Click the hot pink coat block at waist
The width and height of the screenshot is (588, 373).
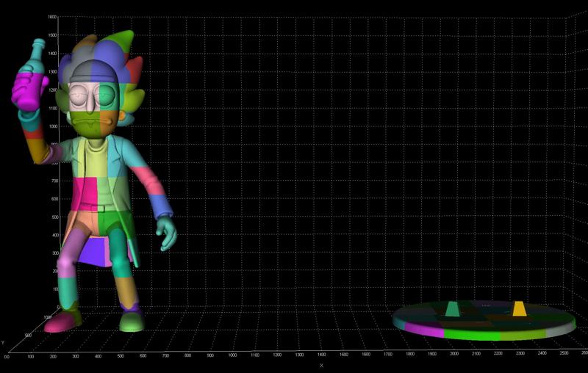tap(85, 194)
